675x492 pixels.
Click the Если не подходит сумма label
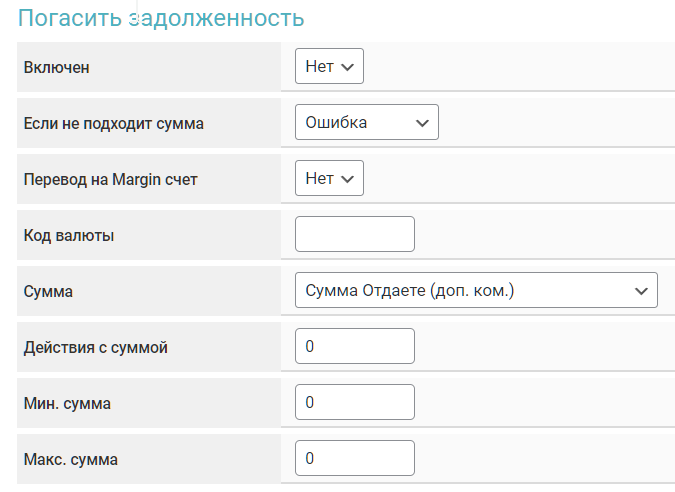113,124
